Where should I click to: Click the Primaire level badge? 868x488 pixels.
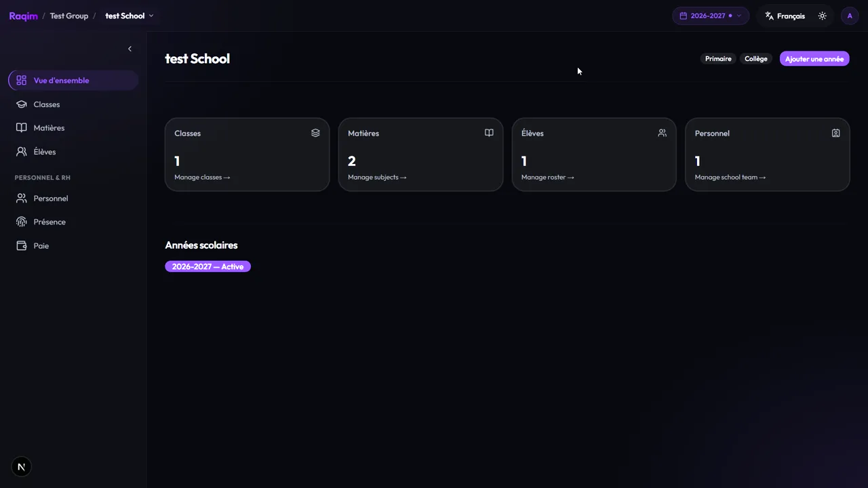tap(718, 59)
